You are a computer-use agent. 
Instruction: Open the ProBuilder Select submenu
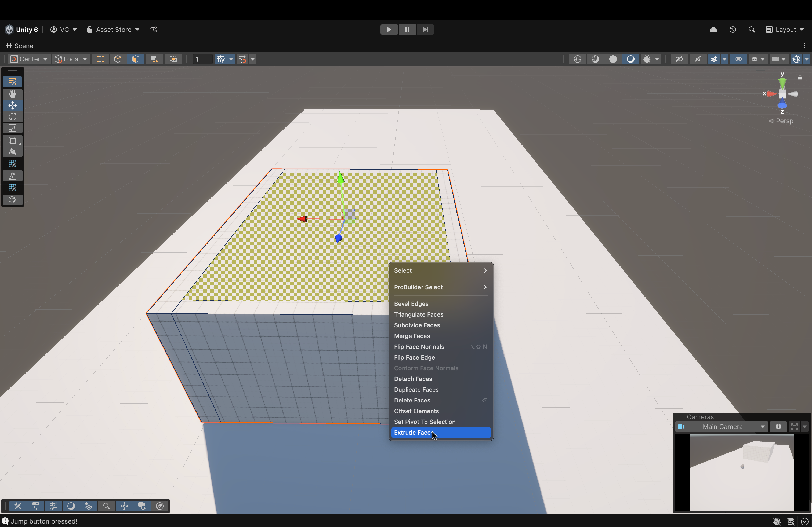point(441,287)
